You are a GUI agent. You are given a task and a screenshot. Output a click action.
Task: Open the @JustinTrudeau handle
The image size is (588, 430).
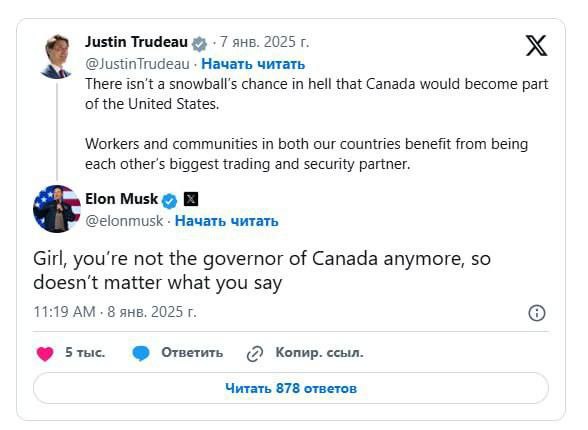137,64
